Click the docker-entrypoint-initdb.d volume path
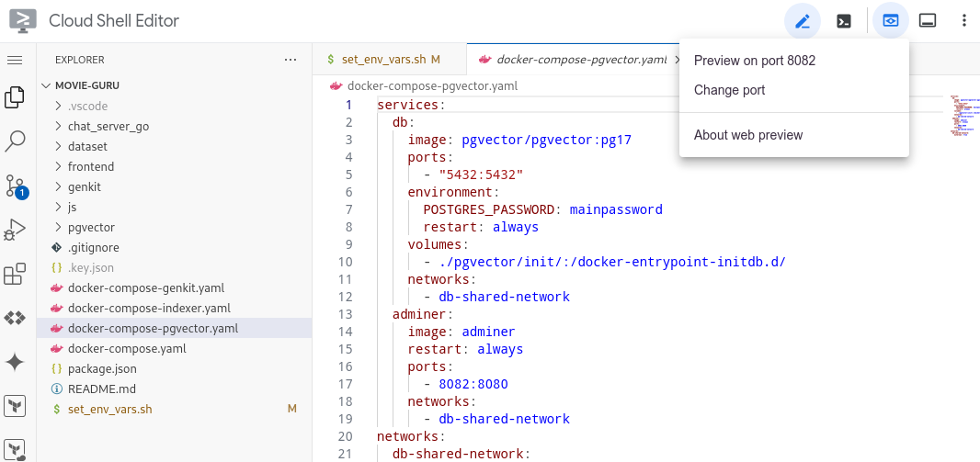 click(612, 262)
